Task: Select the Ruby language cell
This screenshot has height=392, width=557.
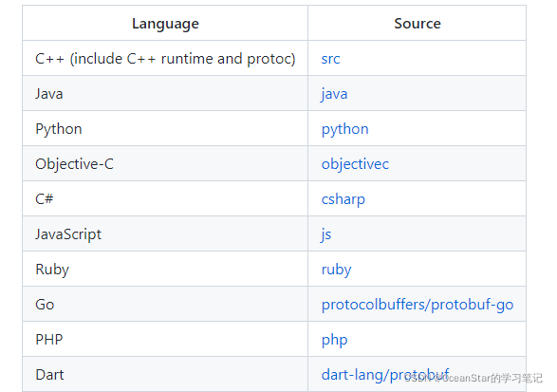Action: [x=165, y=269]
